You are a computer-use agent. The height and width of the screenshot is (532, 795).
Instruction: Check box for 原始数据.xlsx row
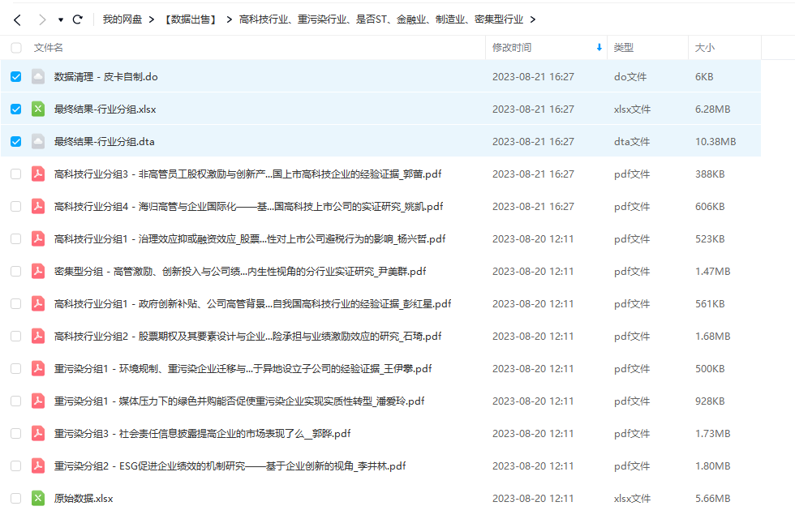click(x=16, y=498)
